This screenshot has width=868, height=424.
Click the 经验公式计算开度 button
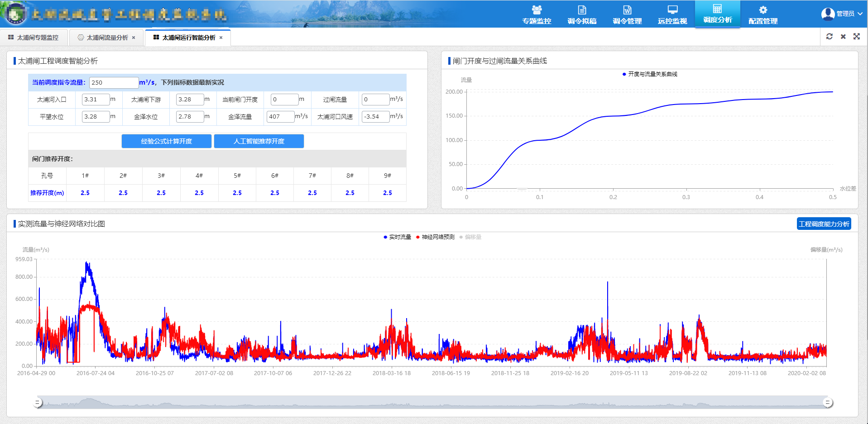tap(166, 141)
